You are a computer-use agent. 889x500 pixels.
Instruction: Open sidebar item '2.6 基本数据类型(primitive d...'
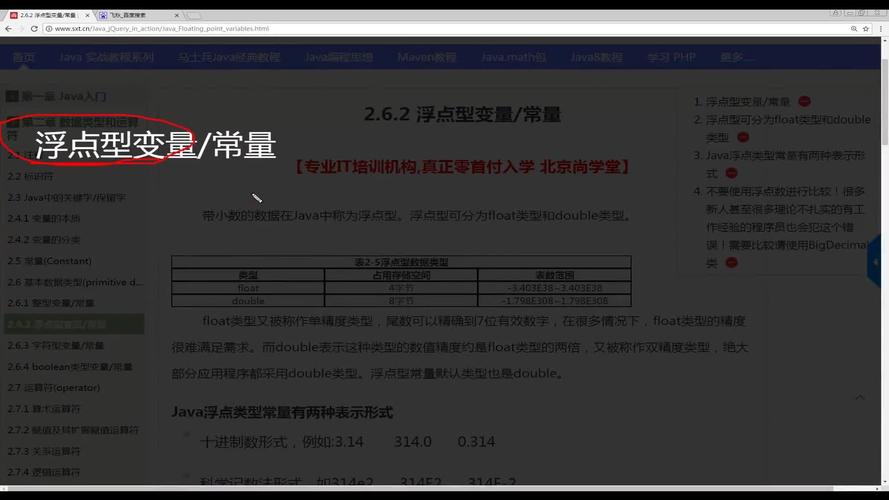click(75, 282)
